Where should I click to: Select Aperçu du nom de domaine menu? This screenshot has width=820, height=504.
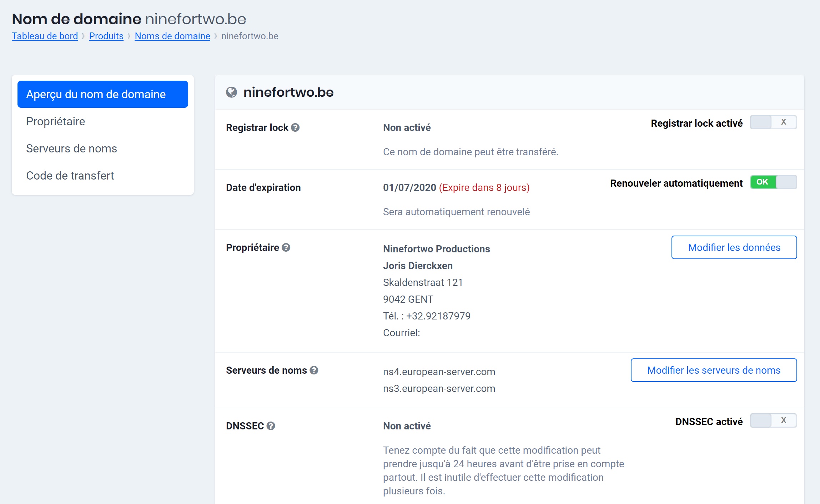[103, 94]
